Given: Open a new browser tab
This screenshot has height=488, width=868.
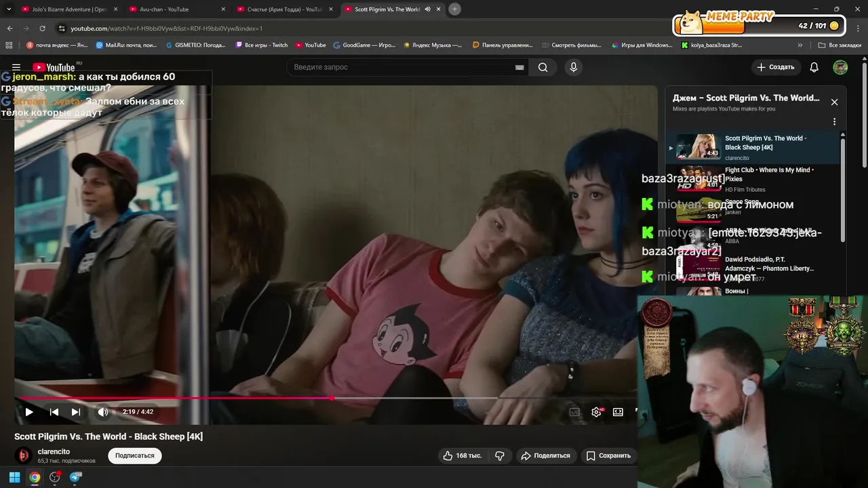Looking at the screenshot, I should coord(455,9).
